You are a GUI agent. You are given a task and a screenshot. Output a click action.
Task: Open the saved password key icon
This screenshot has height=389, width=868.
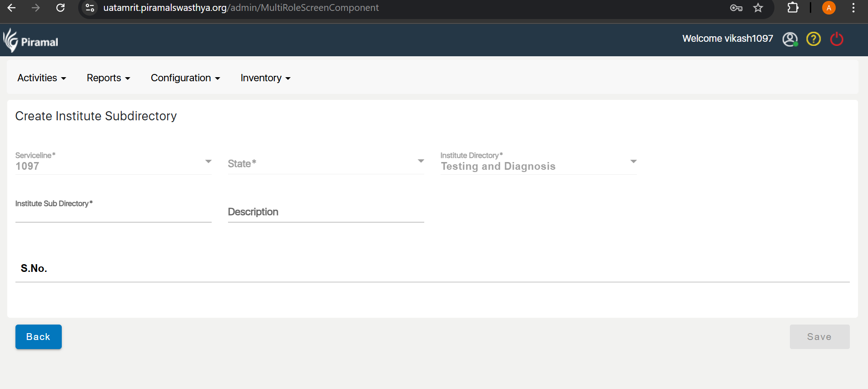(736, 8)
